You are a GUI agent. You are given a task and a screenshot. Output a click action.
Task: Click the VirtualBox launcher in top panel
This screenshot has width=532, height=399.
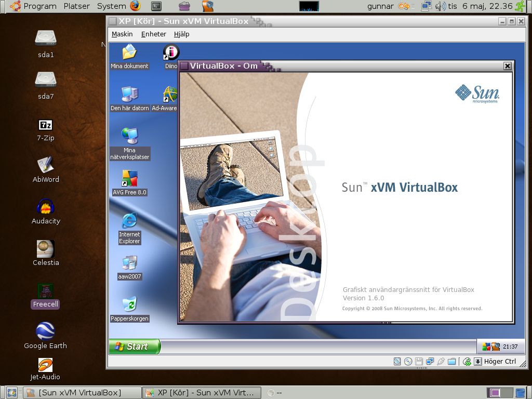point(208,6)
